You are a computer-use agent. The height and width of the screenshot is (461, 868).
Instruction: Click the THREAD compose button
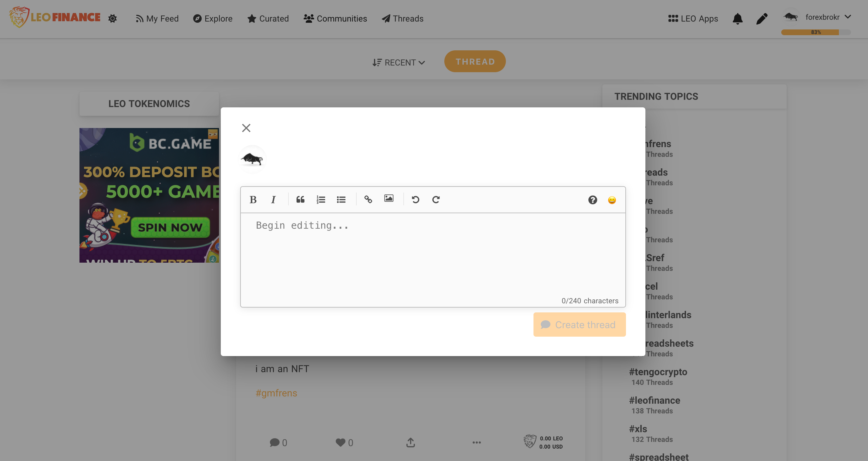pos(475,61)
